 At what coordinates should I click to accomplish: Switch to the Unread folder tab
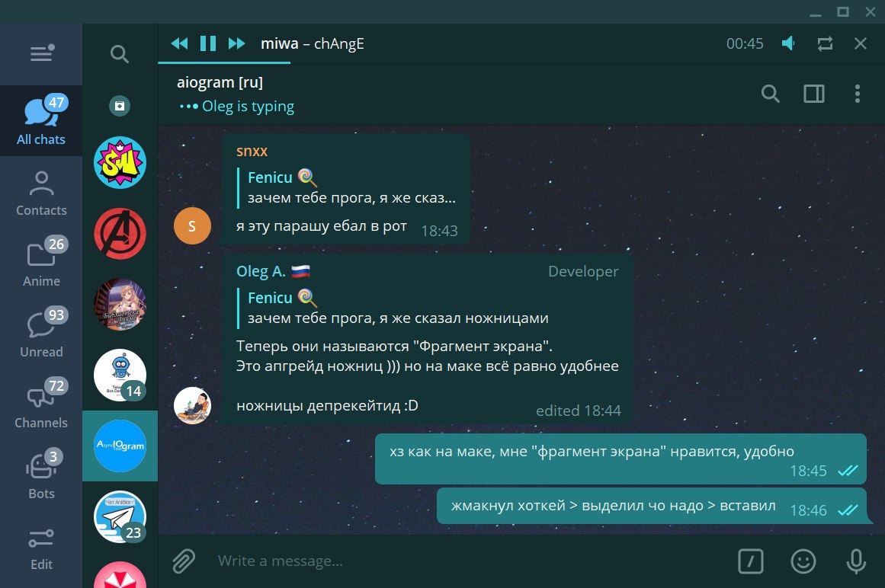click(41, 333)
